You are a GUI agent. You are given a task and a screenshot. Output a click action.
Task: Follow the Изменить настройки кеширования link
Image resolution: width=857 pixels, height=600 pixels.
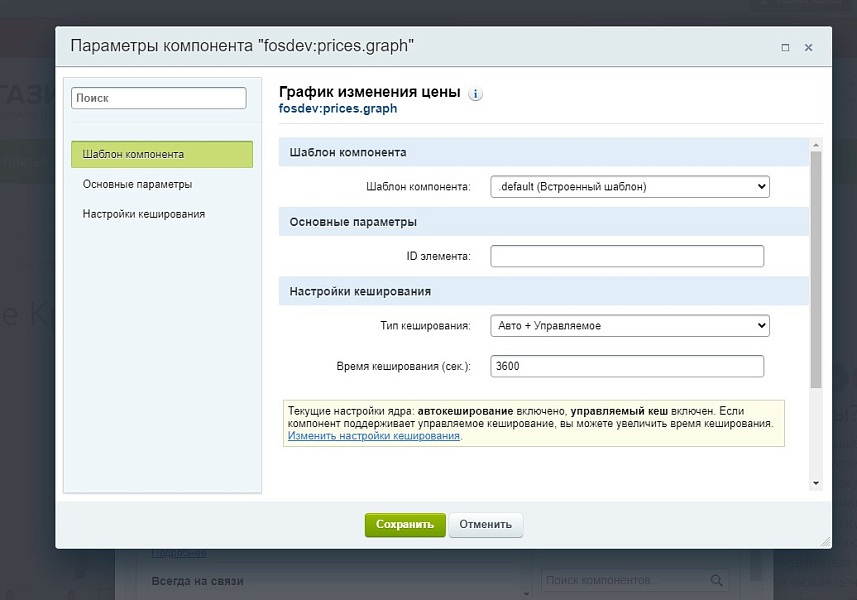(374, 436)
